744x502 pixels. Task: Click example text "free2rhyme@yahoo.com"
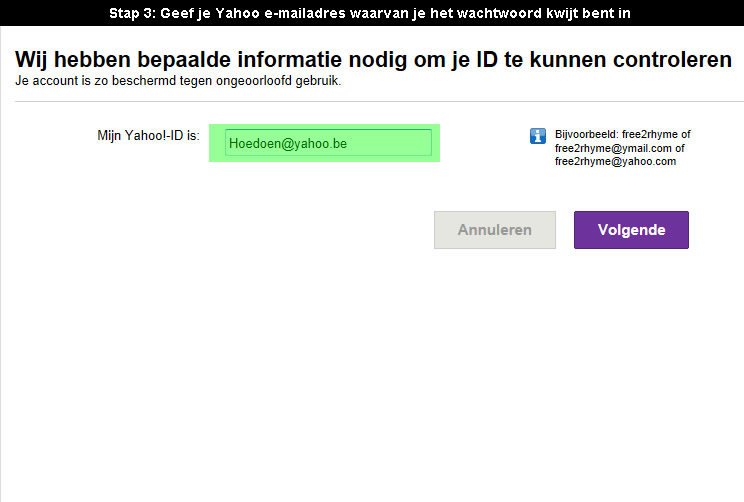pyautogui.click(x=615, y=161)
